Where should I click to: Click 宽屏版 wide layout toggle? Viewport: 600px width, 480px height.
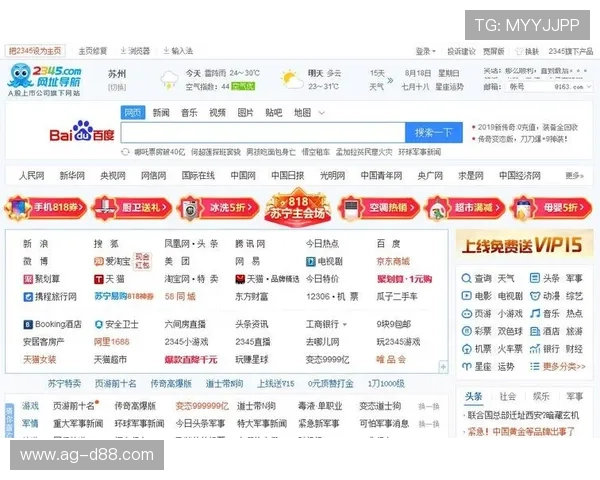pyautogui.click(x=494, y=51)
